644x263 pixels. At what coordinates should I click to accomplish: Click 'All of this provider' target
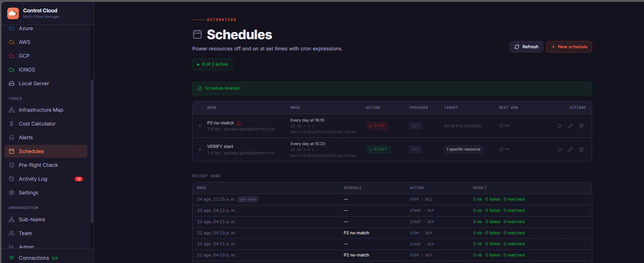click(x=463, y=126)
